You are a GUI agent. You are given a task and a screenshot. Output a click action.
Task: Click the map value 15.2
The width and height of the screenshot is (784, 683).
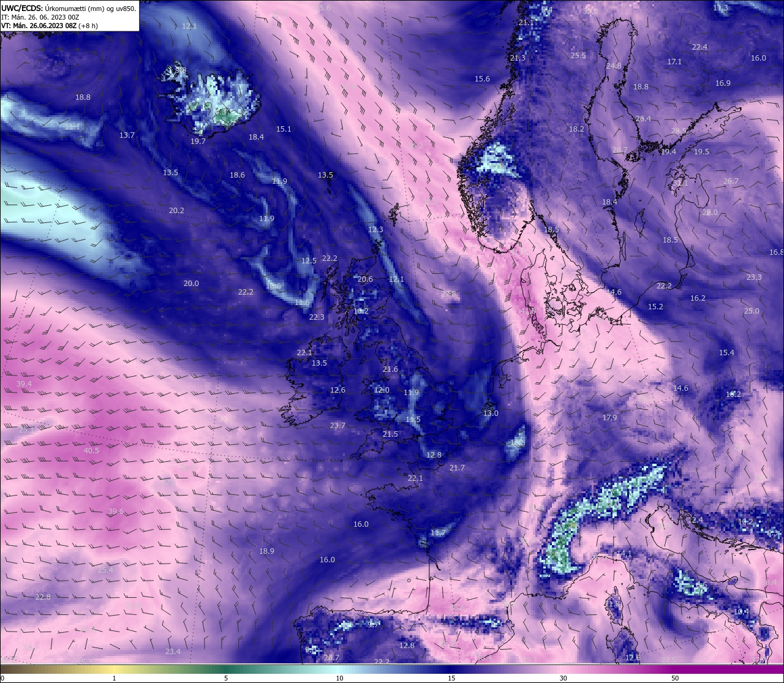tap(655, 306)
